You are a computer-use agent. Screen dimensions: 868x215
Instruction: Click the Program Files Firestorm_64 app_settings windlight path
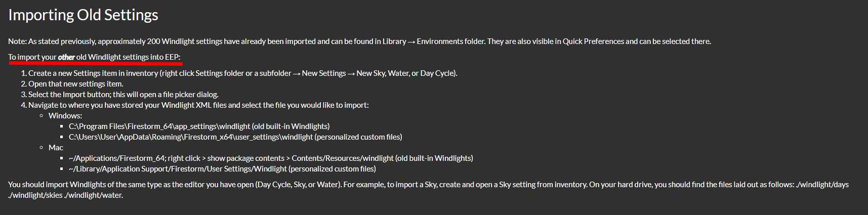point(199,126)
